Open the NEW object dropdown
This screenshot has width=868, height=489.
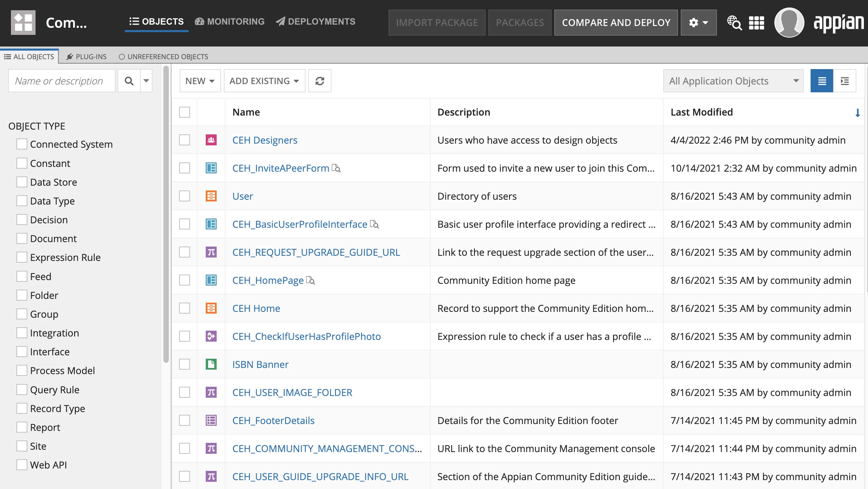(200, 81)
